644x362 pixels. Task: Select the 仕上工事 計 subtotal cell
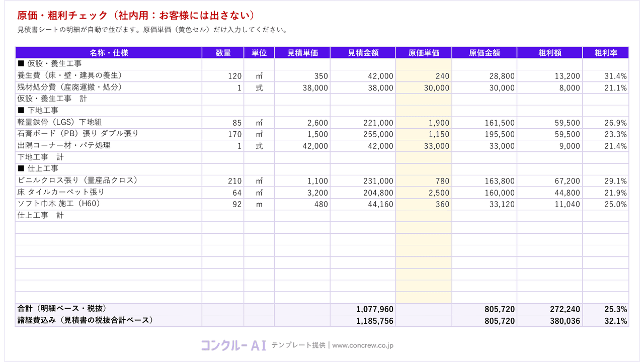(109, 216)
